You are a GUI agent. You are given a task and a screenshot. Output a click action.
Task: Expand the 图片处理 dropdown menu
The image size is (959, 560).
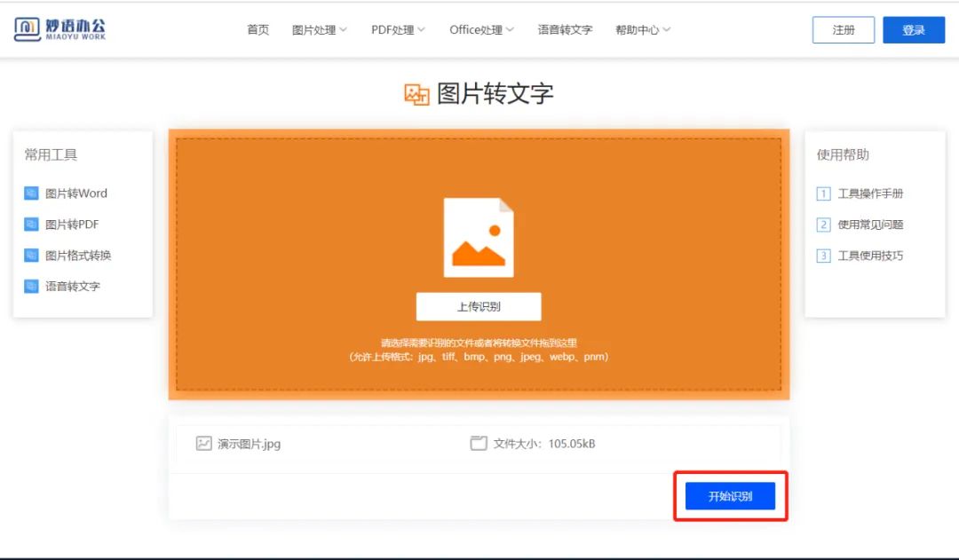click(x=314, y=28)
